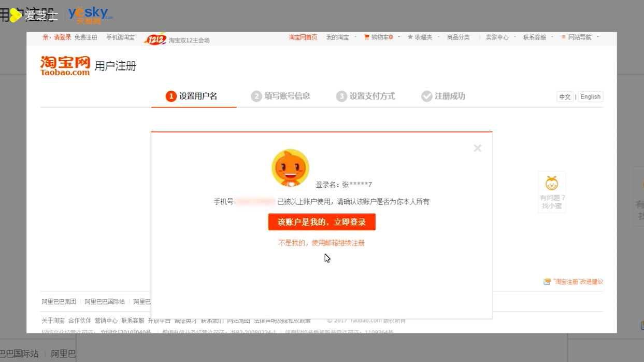Select the 注册成功 step tab
The height and width of the screenshot is (362, 644).
point(443,96)
